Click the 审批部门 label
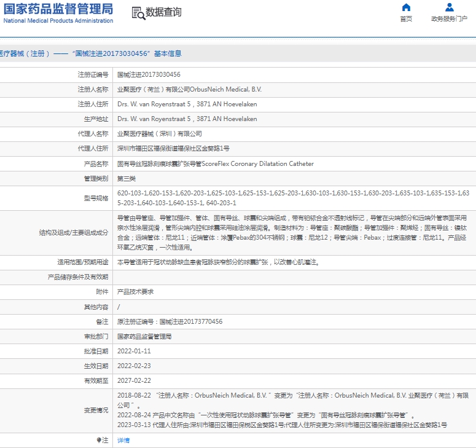The width and height of the screenshot is (476, 448). (96, 337)
